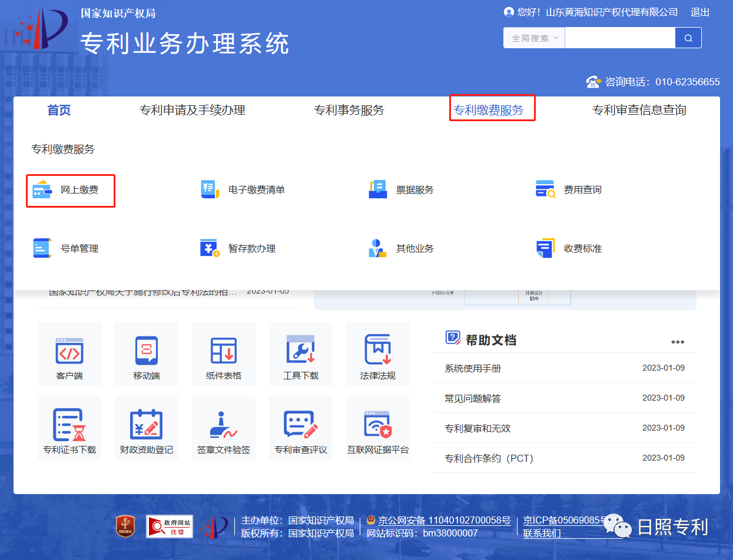Expand the 帮助文档 more options ellipsis
This screenshot has height=560, width=733.
678,342
